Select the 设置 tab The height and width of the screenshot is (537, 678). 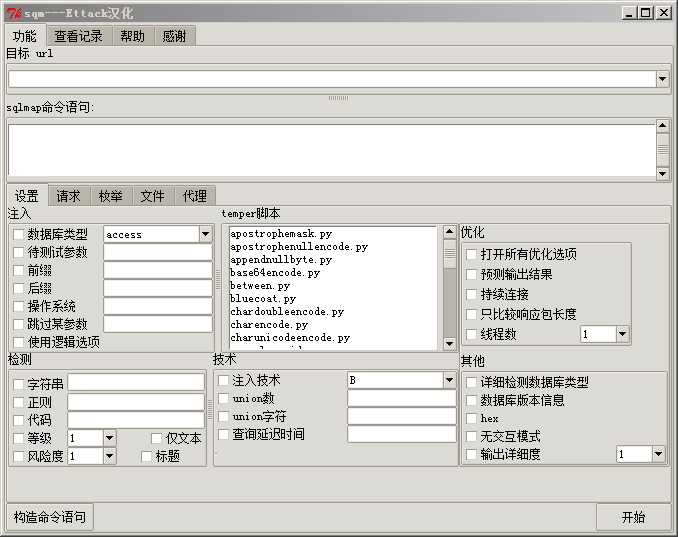[27, 196]
